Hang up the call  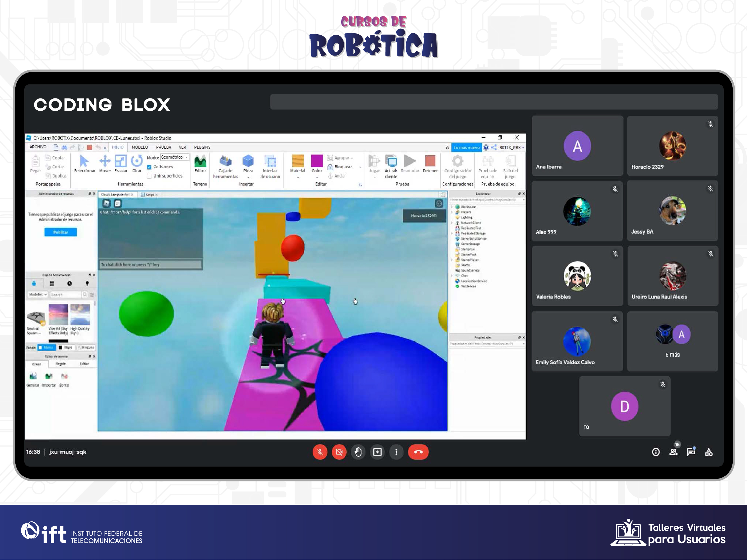[418, 452]
